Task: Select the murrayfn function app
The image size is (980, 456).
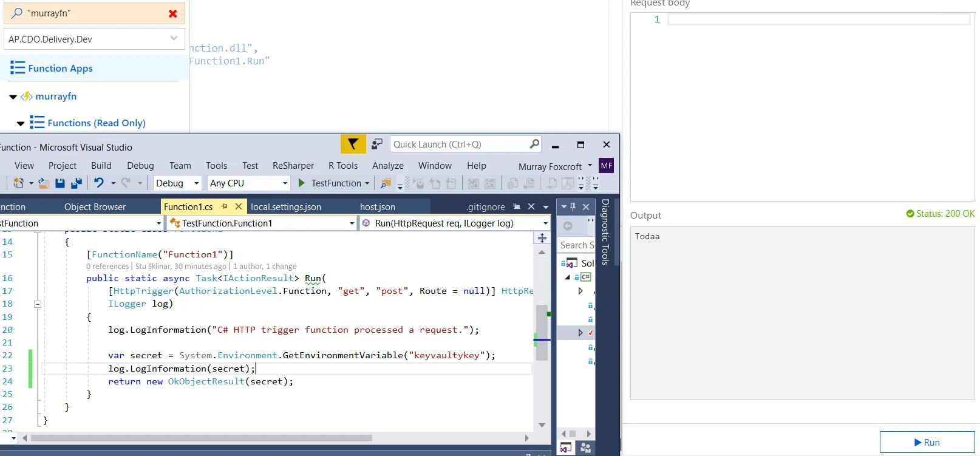Action: pyautogui.click(x=56, y=96)
